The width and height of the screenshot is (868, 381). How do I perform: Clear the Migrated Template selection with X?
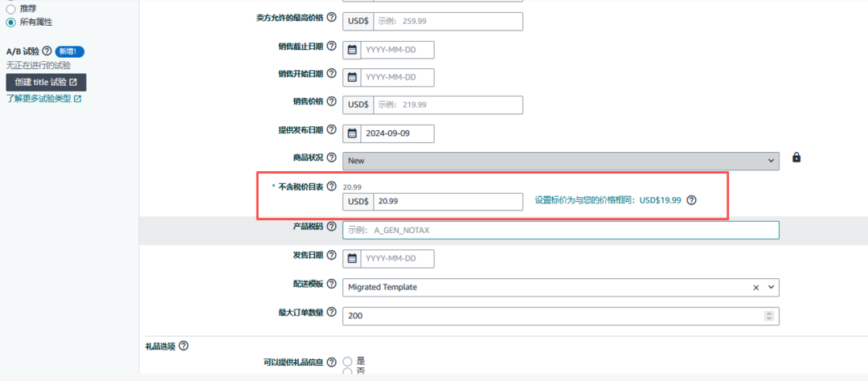(x=756, y=288)
